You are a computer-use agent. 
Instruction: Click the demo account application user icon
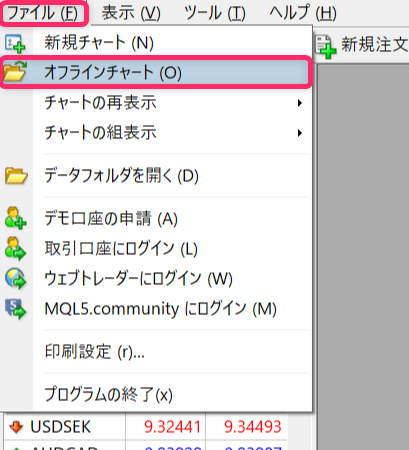pyautogui.click(x=15, y=218)
